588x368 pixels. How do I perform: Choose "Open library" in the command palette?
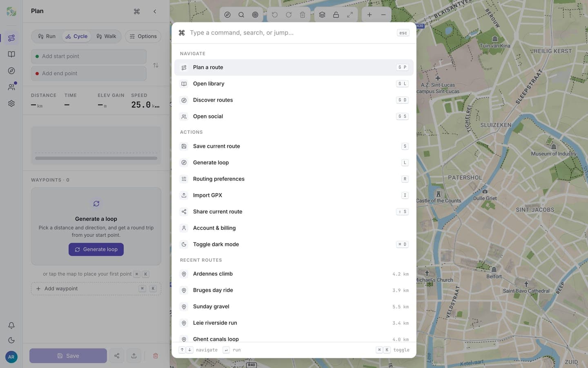point(294,84)
